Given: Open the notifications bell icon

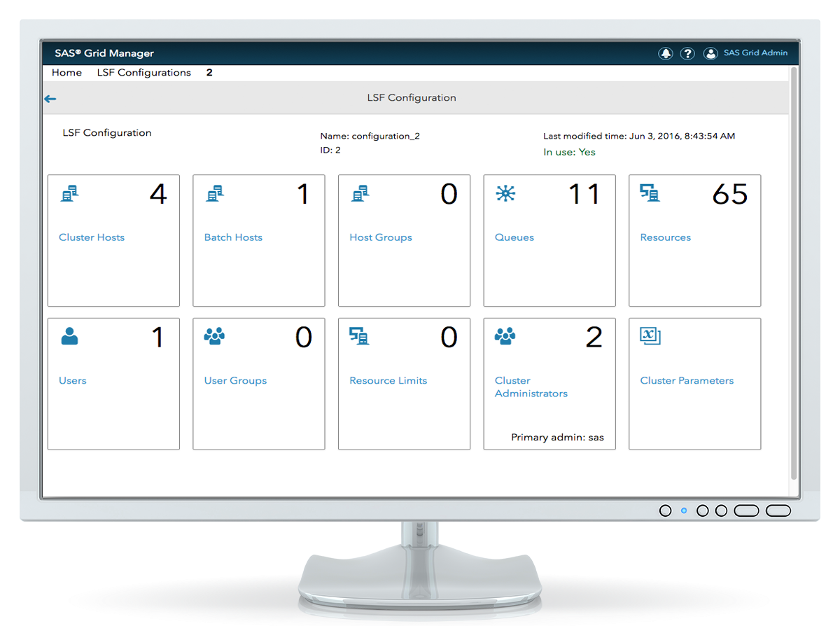Looking at the screenshot, I should [665, 54].
